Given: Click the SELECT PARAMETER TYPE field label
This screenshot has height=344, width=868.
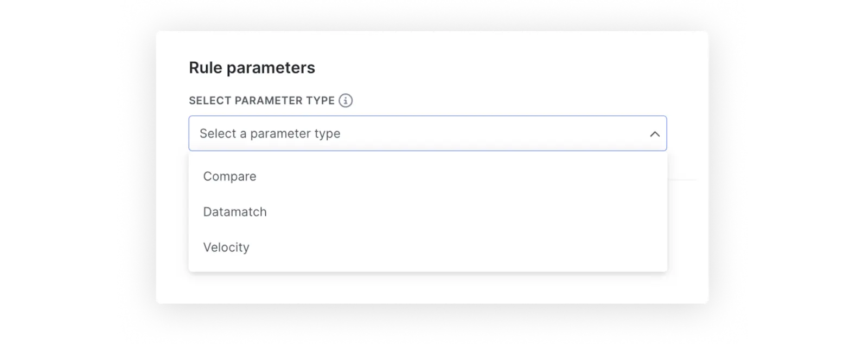Looking at the screenshot, I should pos(261,101).
